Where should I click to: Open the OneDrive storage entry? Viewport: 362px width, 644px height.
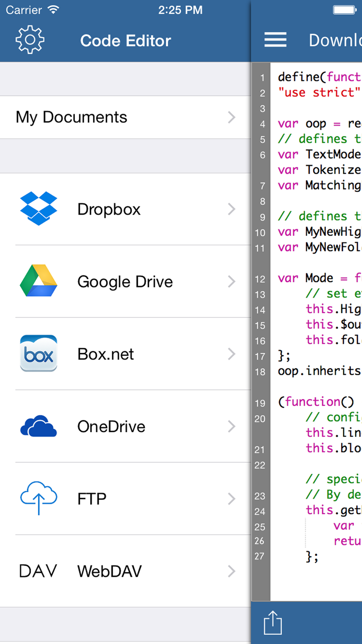click(x=125, y=426)
